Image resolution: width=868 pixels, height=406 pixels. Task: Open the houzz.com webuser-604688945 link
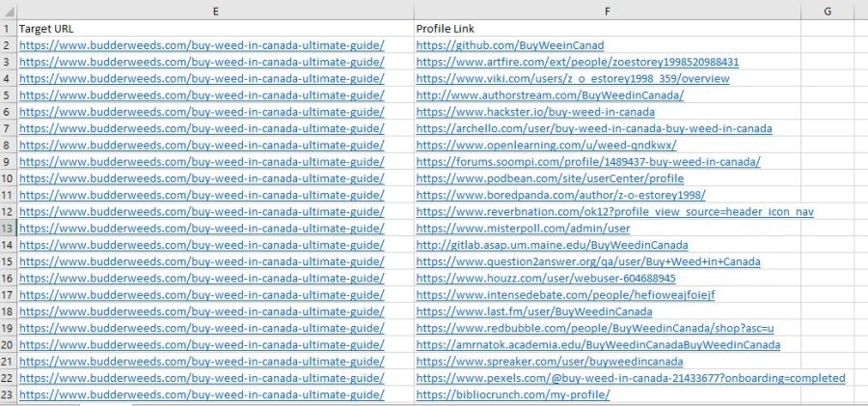tap(546, 278)
